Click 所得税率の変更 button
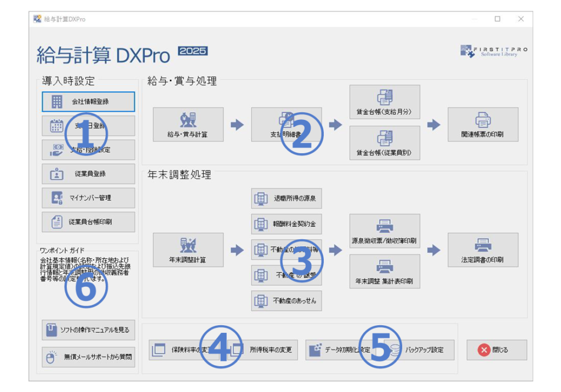The image size is (561, 392). click(x=262, y=350)
